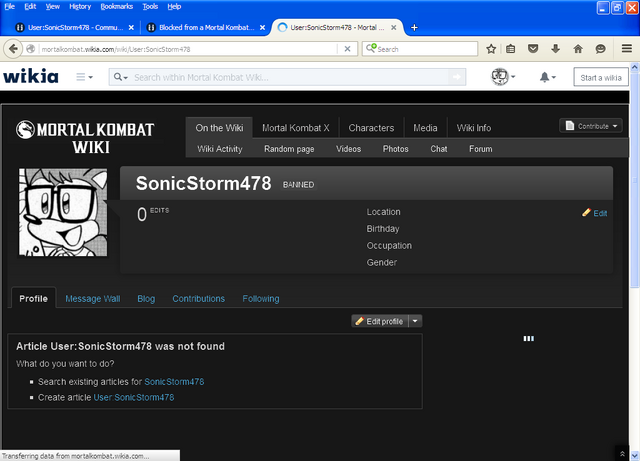Screen dimensions: 640x461
Task: Open the Help menu
Action: pos(174,7)
